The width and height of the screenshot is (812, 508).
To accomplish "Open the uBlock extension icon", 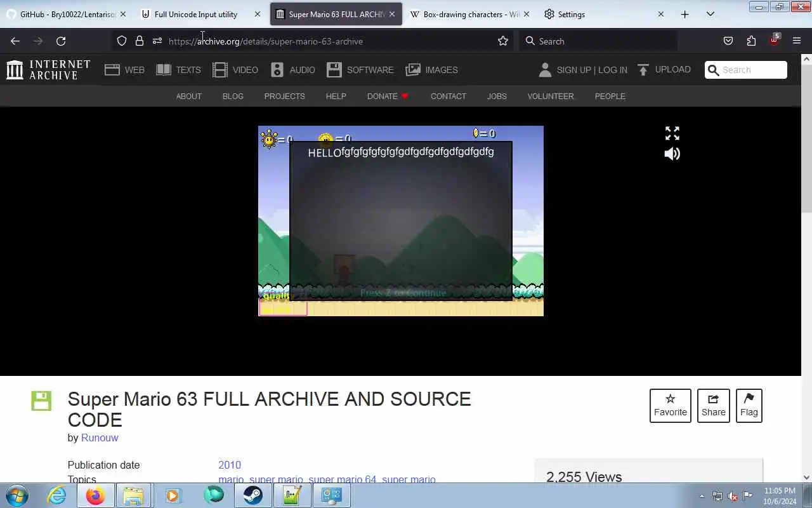I will (x=774, y=40).
